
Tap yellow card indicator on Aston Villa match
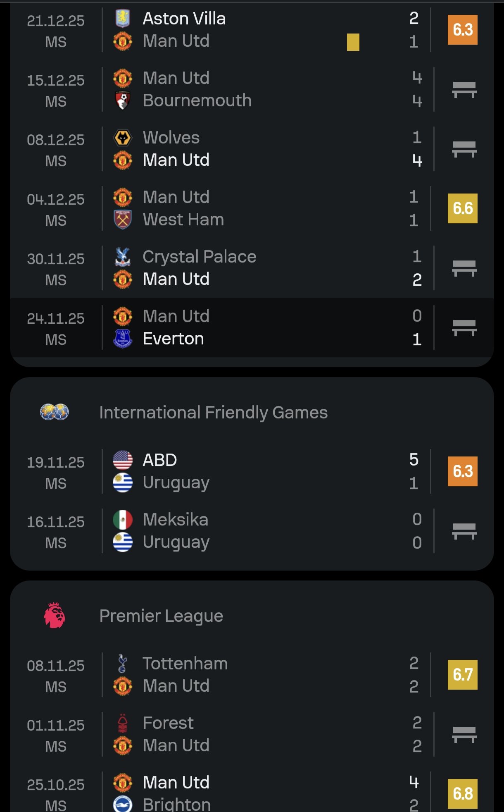point(353,42)
